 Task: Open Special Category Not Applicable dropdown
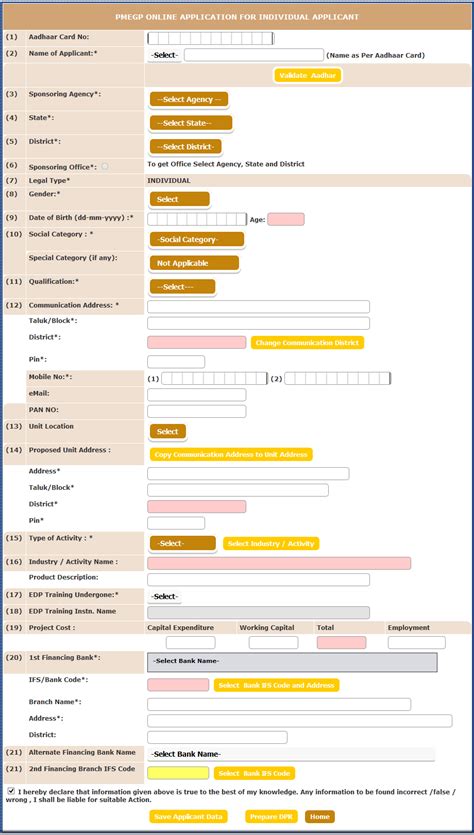(x=194, y=263)
